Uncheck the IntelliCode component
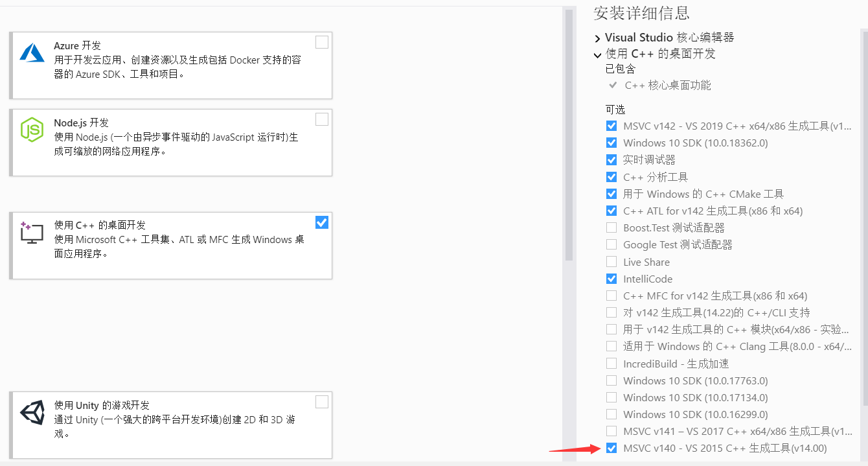 pyautogui.click(x=611, y=279)
